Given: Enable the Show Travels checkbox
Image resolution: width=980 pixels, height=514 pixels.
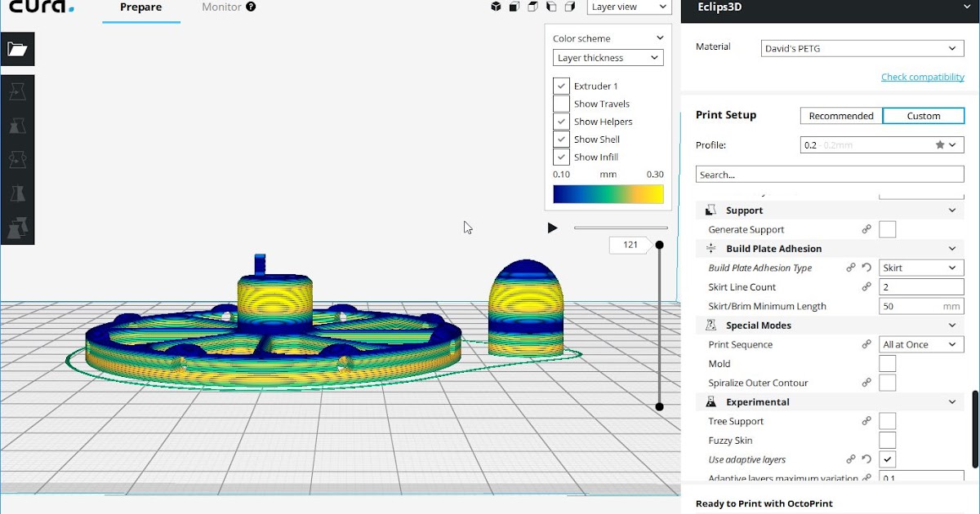Looking at the screenshot, I should coord(561,104).
